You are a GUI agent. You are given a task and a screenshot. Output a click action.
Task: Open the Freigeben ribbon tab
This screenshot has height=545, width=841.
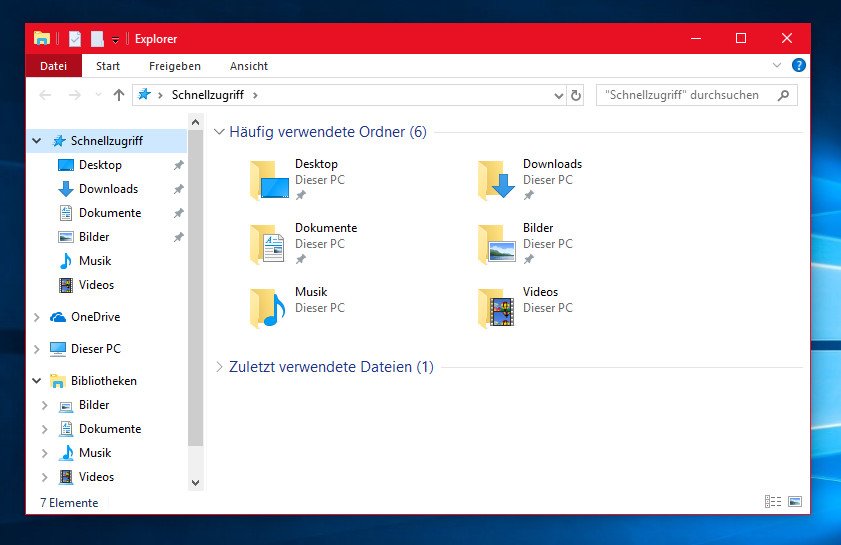pyautogui.click(x=175, y=66)
